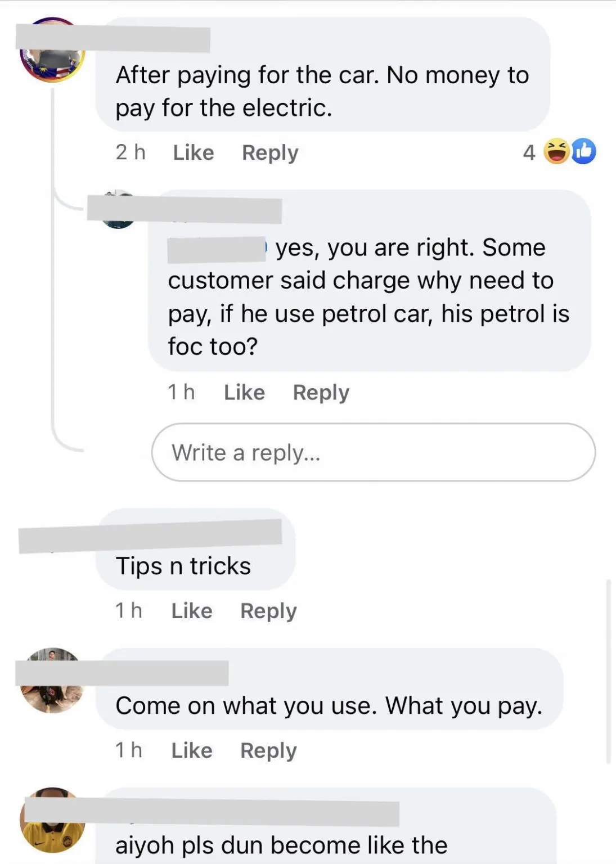
Task: Click the blue thumbs-up reaction icon
Action: 584,151
